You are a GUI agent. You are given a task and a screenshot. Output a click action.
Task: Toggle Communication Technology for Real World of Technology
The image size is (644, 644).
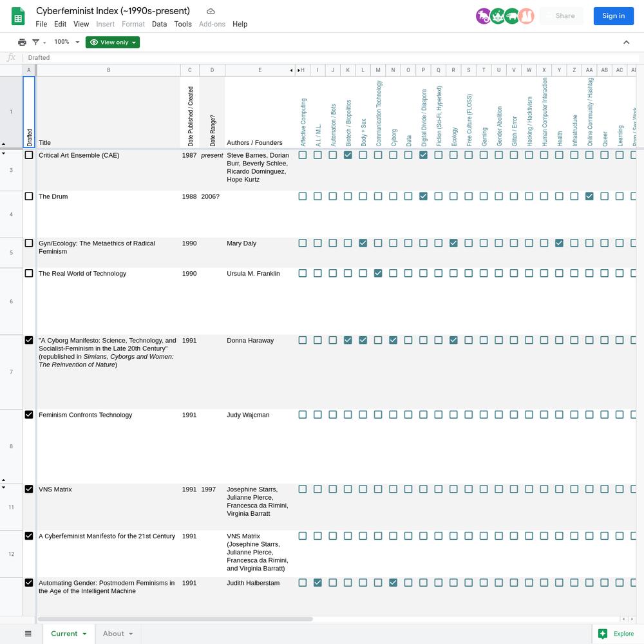(x=378, y=274)
